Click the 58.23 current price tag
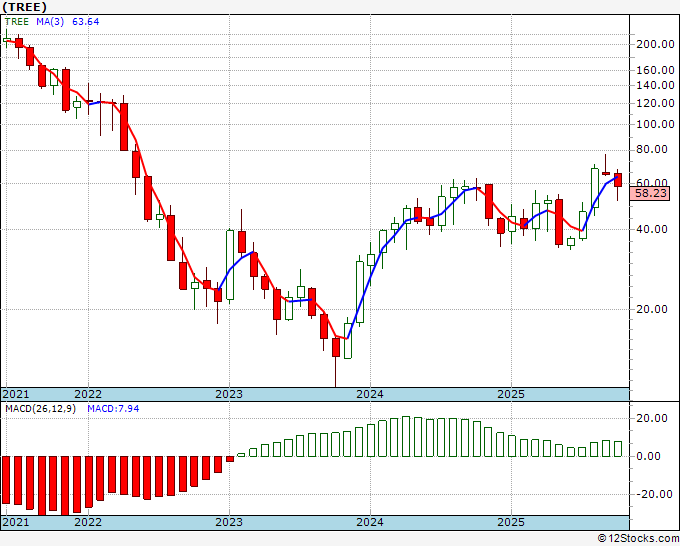Viewport: 680px width, 546px height. [650, 193]
